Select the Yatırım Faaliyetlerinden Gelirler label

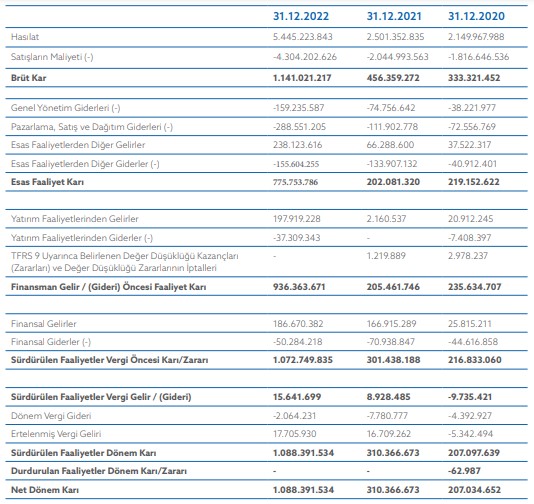75,219
